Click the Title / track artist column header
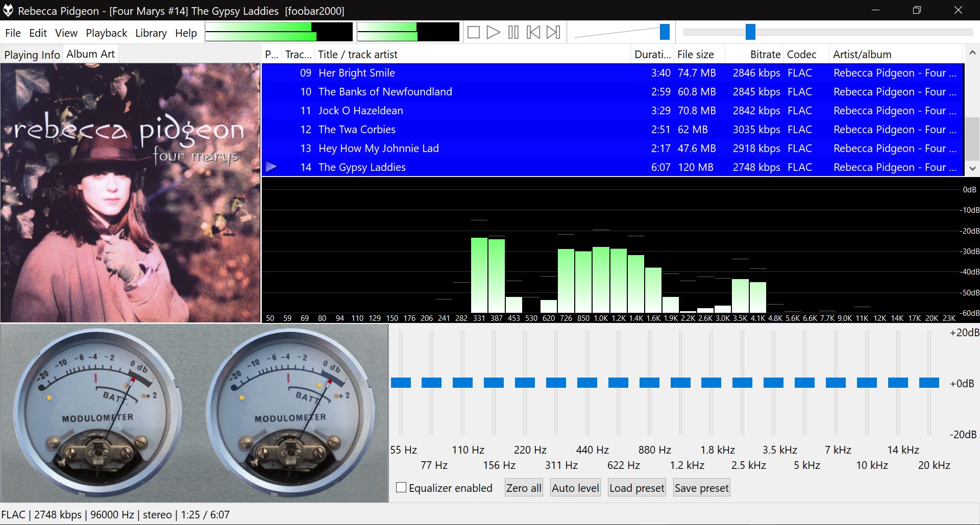 click(472, 55)
